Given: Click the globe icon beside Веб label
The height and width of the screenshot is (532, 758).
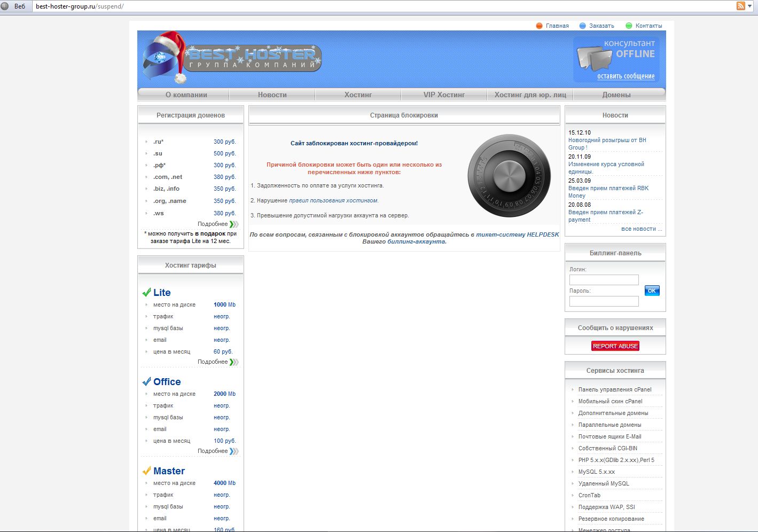Looking at the screenshot, I should 5,6.
